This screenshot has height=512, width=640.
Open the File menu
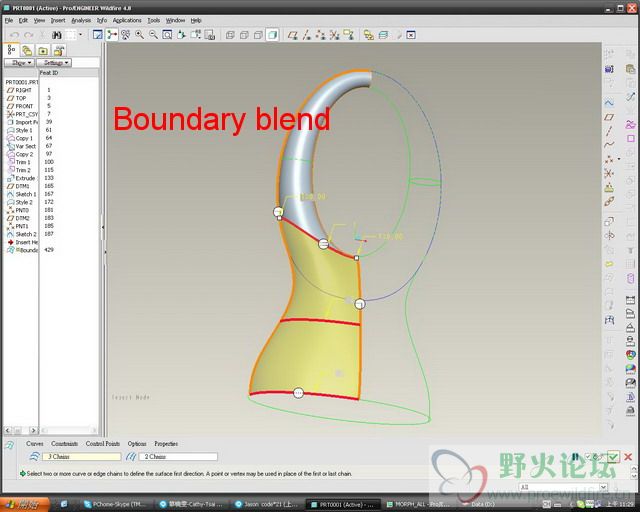[x=9, y=20]
